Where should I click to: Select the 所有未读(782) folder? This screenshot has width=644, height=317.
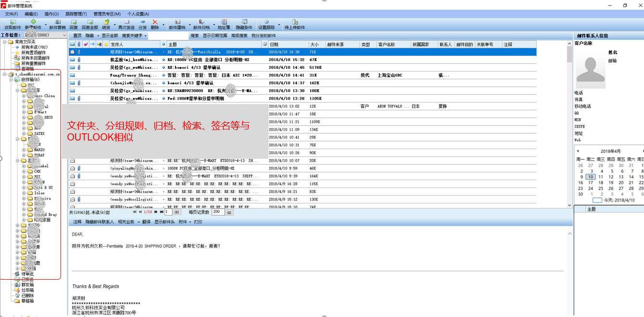(34, 47)
